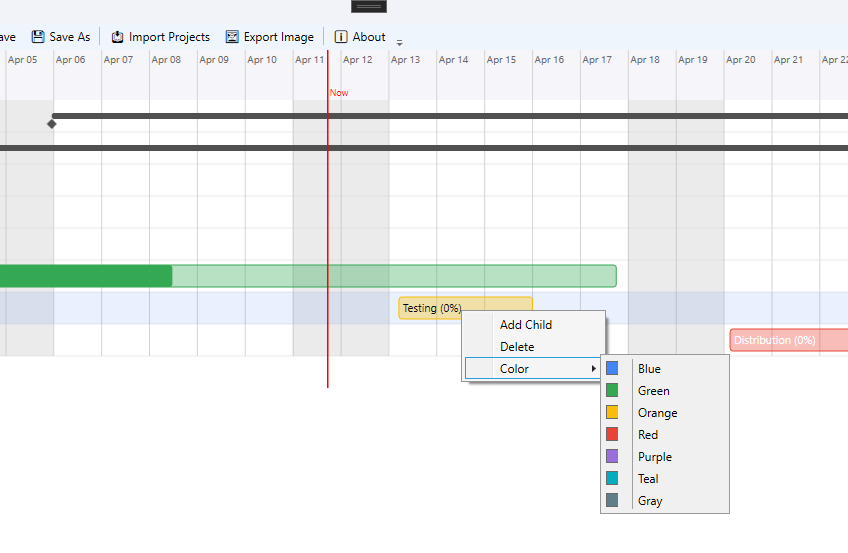This screenshot has width=848, height=553.
Task: Choose Delete from context menu
Action: pyautogui.click(x=534, y=347)
